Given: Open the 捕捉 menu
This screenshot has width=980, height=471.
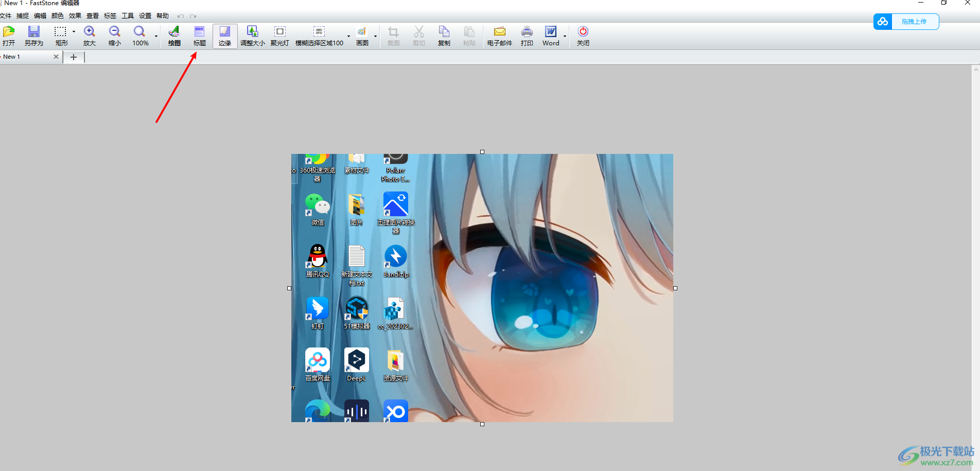Looking at the screenshot, I should point(23,16).
